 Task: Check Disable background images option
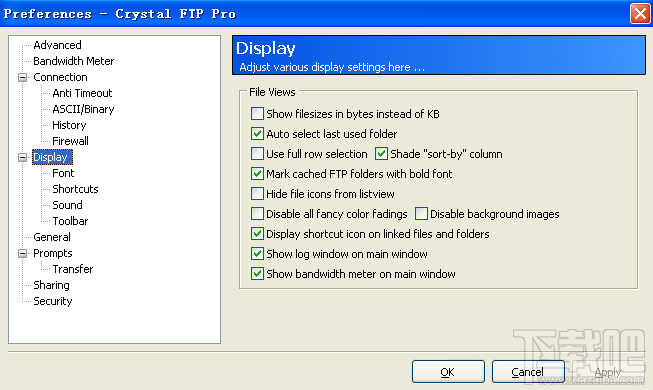tap(421, 214)
